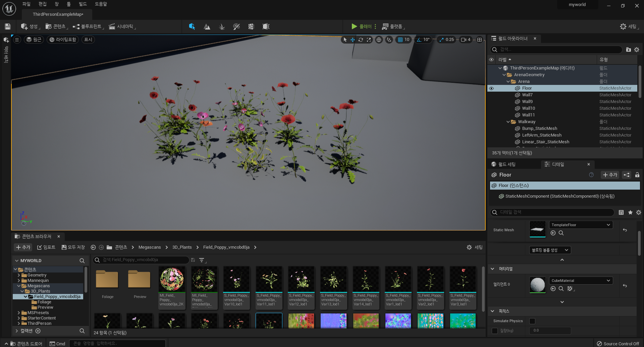Open the Edit (편집) menu
Viewport: 644px width, 347px height.
tap(43, 4)
